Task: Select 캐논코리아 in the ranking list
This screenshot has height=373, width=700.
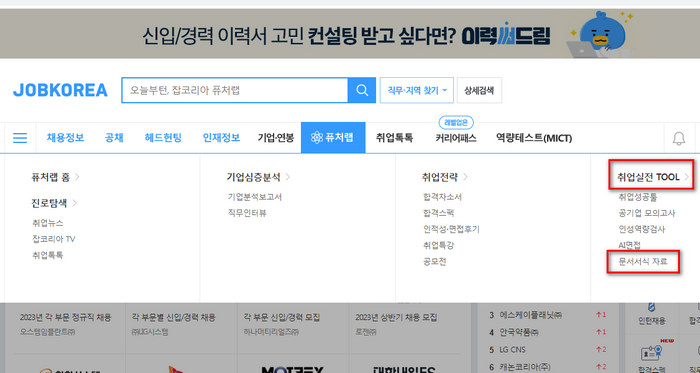Action: click(525, 367)
